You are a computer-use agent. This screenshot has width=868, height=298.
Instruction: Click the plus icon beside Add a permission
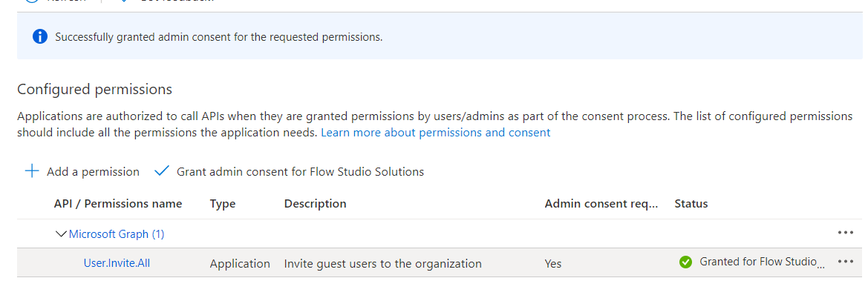click(x=32, y=171)
